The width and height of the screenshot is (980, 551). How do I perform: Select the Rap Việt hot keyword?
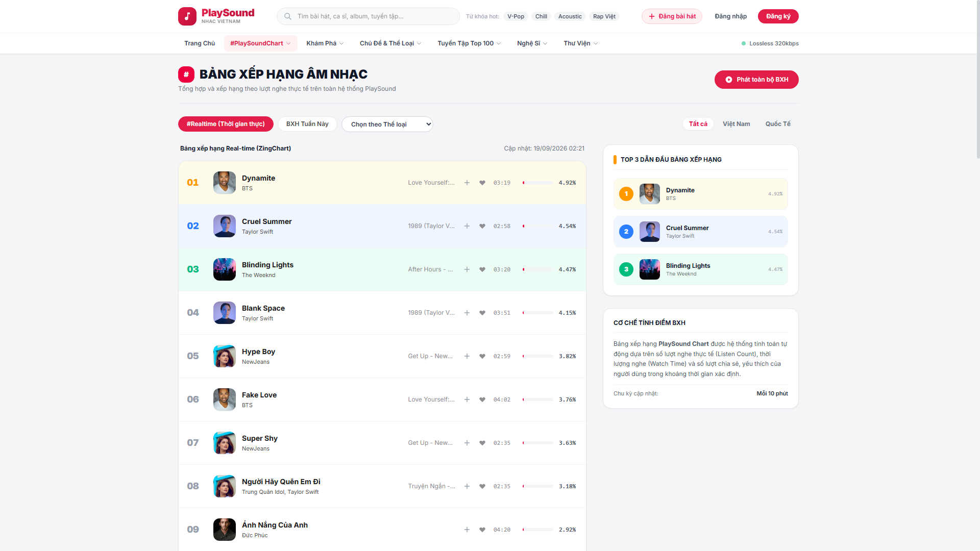[604, 16]
